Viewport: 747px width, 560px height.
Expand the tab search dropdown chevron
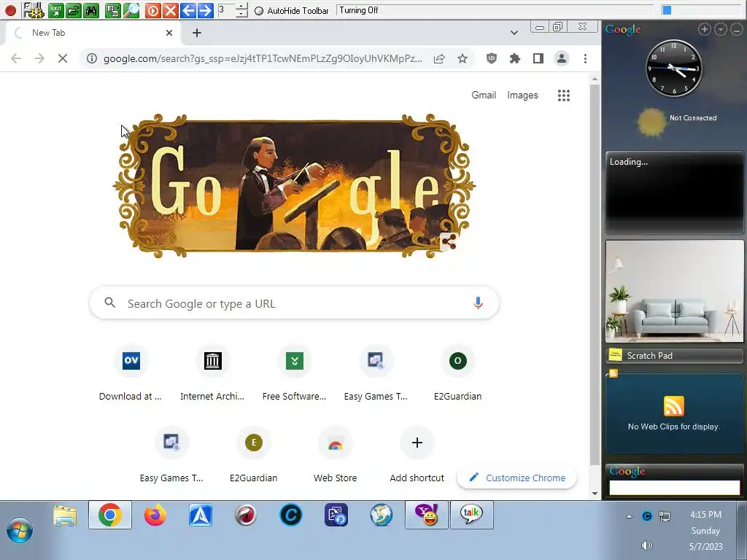514,33
